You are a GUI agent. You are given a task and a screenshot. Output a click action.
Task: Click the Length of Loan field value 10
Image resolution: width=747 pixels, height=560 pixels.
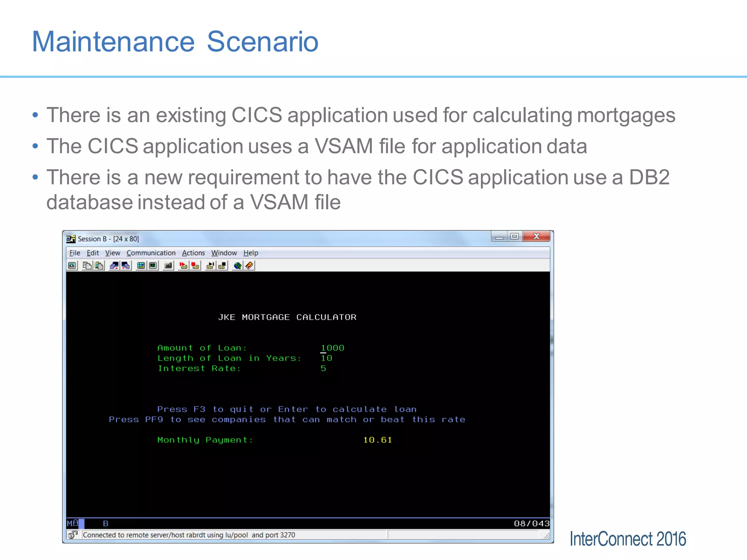326,358
